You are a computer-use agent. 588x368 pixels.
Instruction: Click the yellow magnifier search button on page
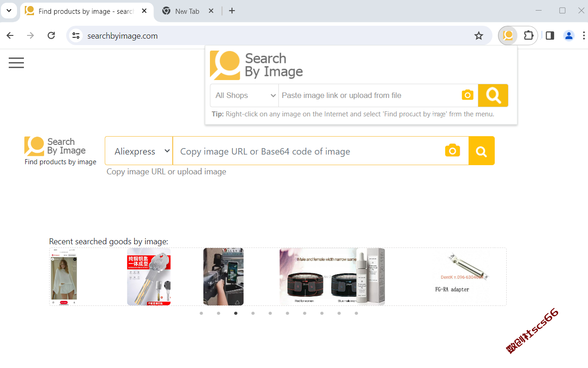481,150
